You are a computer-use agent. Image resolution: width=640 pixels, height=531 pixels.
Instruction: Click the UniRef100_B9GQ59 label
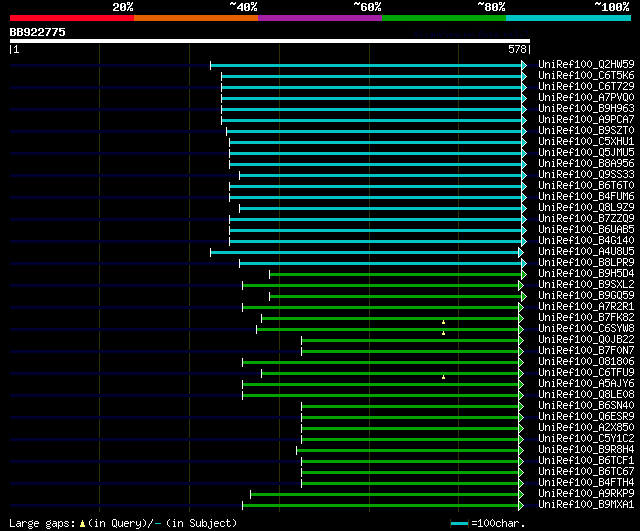(586, 296)
